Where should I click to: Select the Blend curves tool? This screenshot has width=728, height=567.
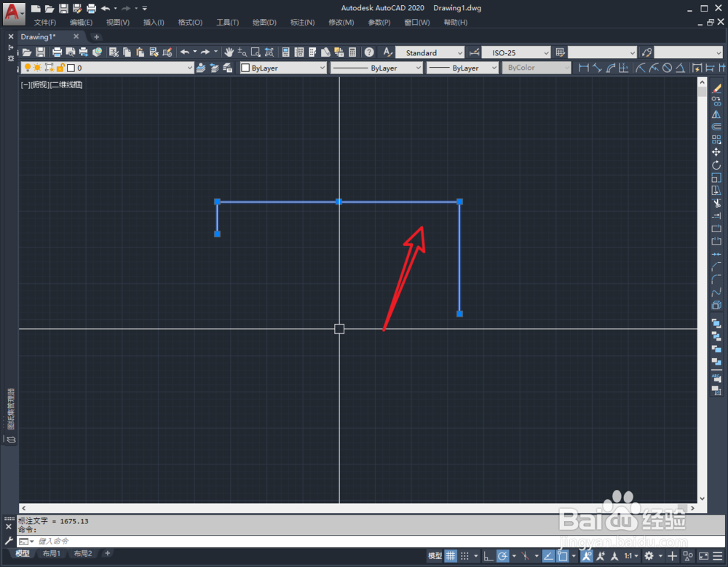point(716,292)
